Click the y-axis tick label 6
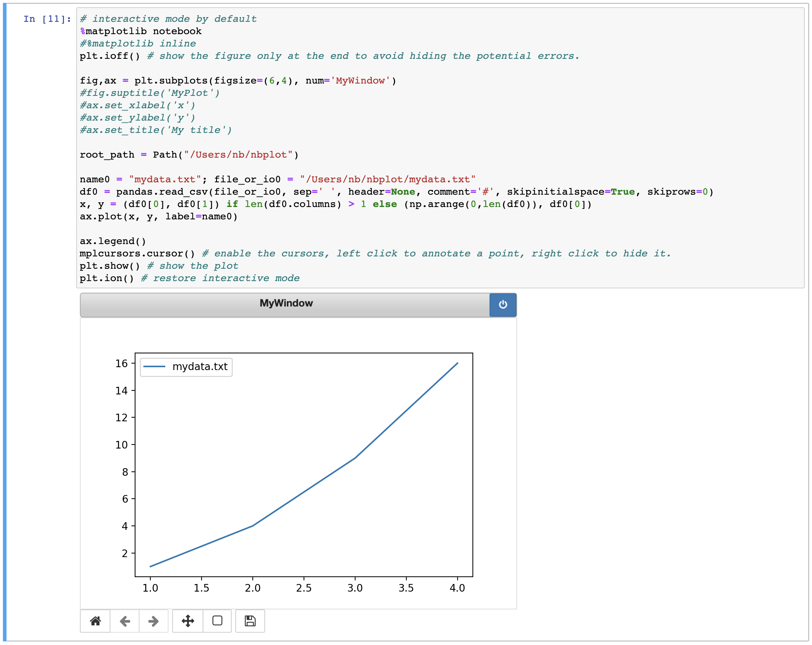 [125, 499]
